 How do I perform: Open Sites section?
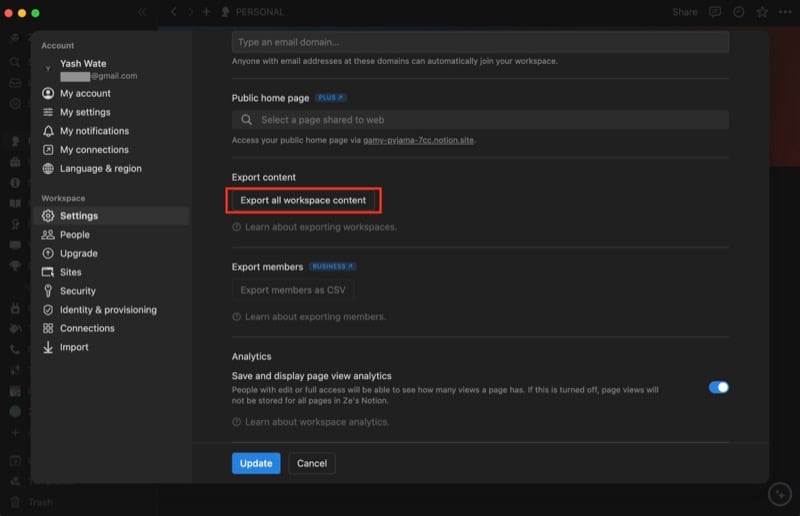pos(70,273)
